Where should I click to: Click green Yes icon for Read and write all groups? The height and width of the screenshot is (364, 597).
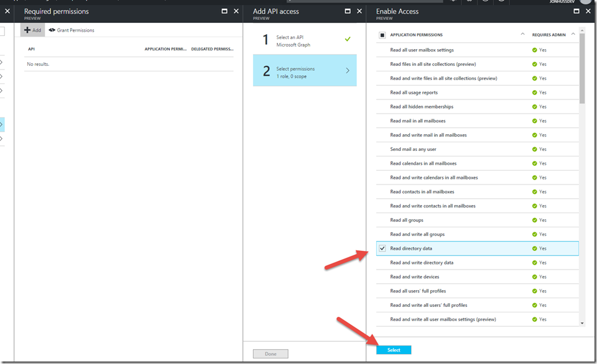click(x=535, y=234)
